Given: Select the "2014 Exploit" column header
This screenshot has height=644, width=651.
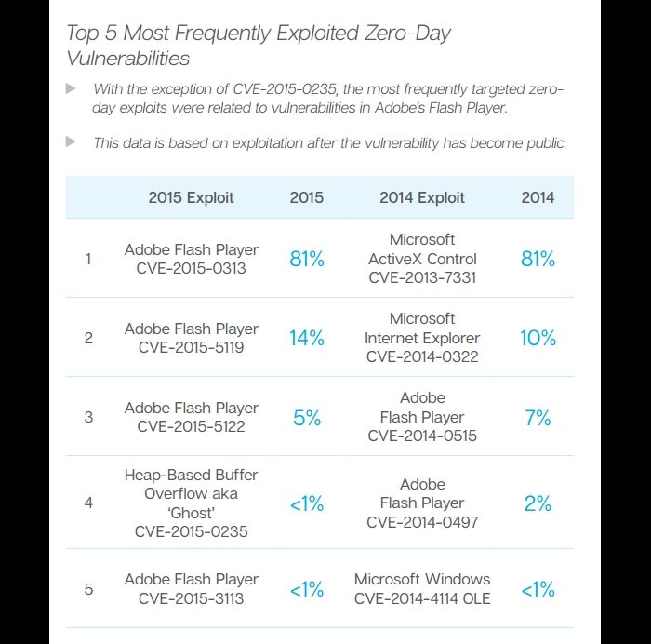Looking at the screenshot, I should pyautogui.click(x=422, y=197).
